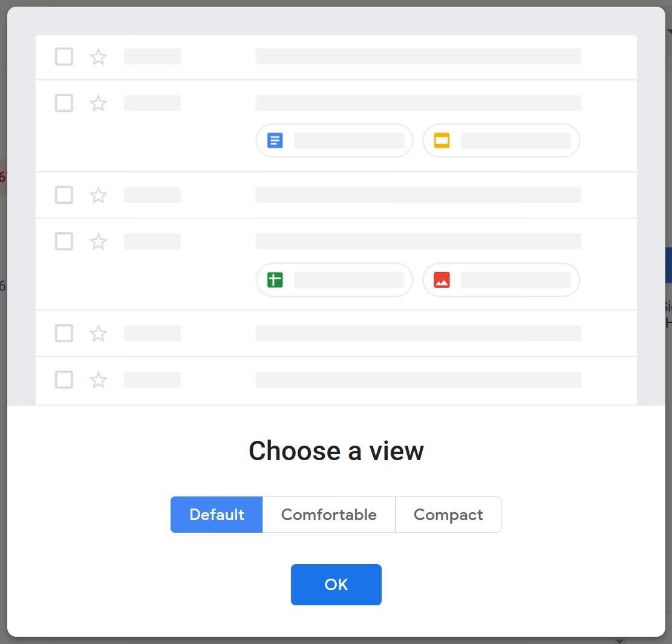
Task: Click the blue Google Docs attachment icon
Action: [275, 140]
